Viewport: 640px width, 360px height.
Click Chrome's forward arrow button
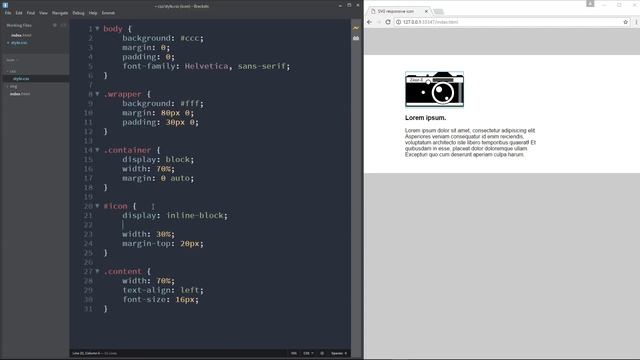pos(378,22)
